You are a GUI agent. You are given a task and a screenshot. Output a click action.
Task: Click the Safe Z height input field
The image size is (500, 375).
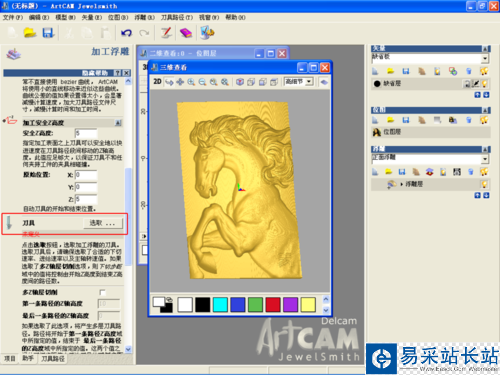point(86,133)
